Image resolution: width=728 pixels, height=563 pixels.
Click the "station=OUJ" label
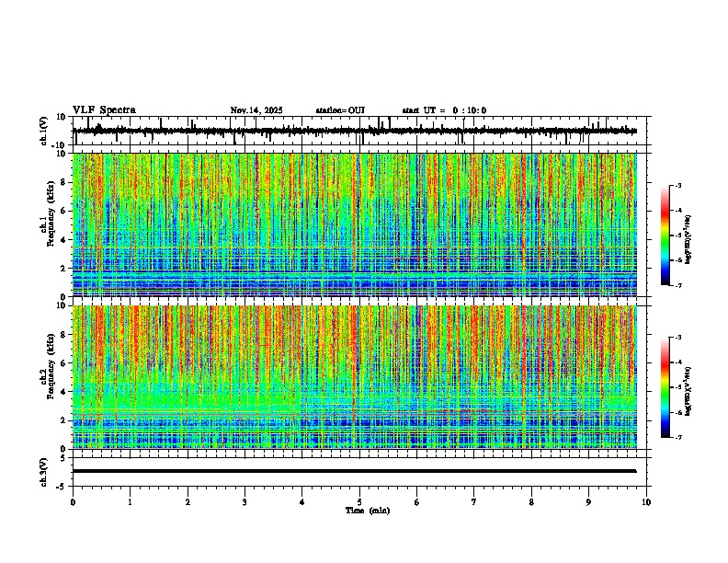[340, 110]
